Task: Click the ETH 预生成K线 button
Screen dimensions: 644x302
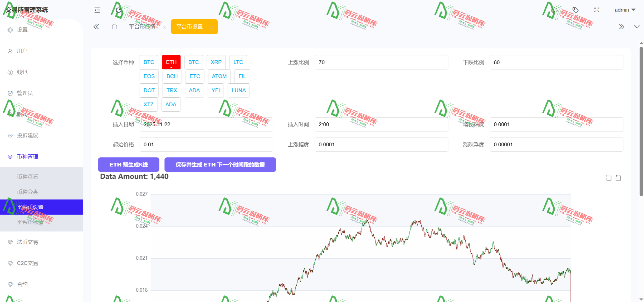Action: (x=128, y=164)
